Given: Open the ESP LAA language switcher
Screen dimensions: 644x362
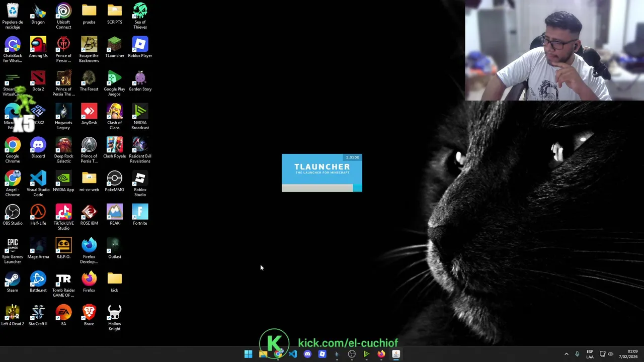Looking at the screenshot, I should pos(590,354).
